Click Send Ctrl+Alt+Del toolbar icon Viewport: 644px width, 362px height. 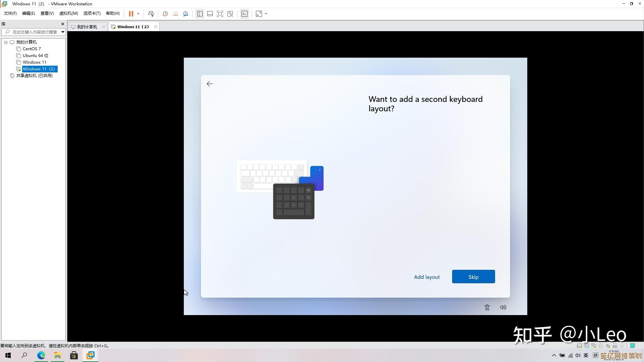(151, 14)
